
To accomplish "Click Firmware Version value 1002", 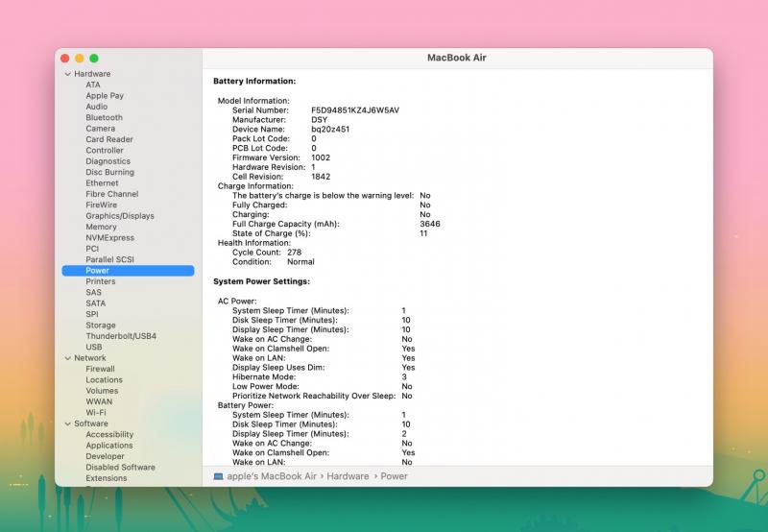I will 321,157.
